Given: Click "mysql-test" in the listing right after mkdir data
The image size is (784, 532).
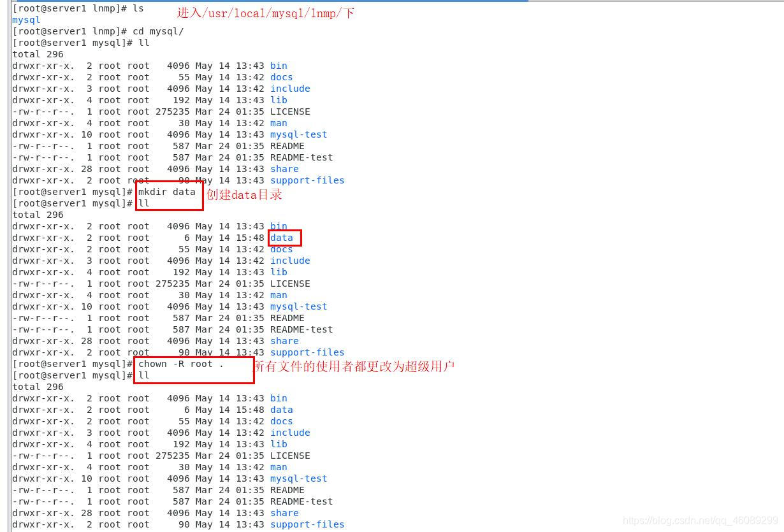Looking at the screenshot, I should [x=299, y=306].
